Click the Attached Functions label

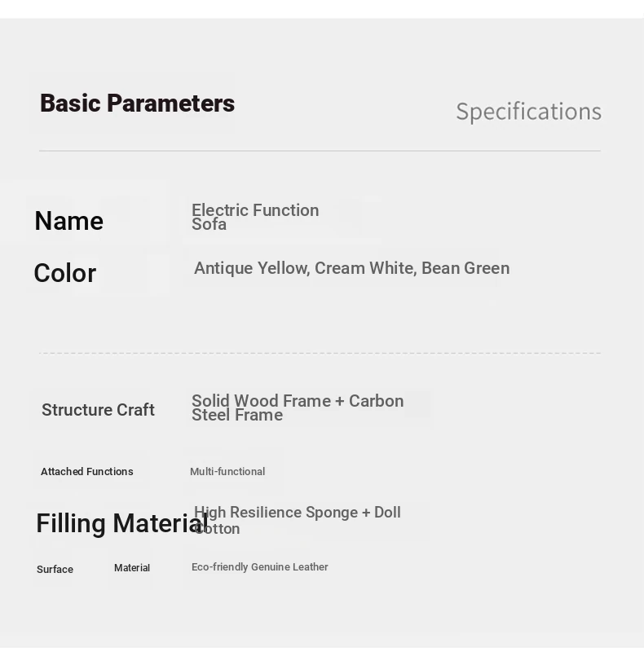[x=87, y=472]
